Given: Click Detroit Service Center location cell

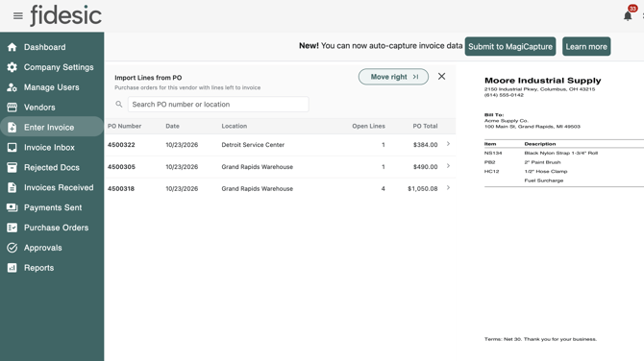Looking at the screenshot, I should pos(253,145).
